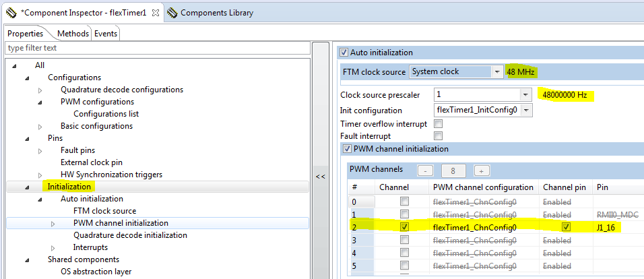
Task: Switch to the Methods tab
Action: pos(72,34)
